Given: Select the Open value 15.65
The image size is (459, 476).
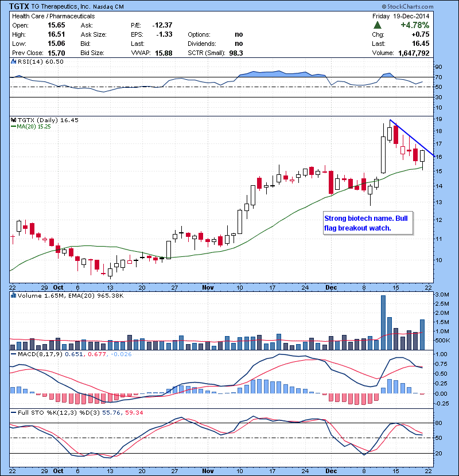Looking at the screenshot, I should [56, 25].
